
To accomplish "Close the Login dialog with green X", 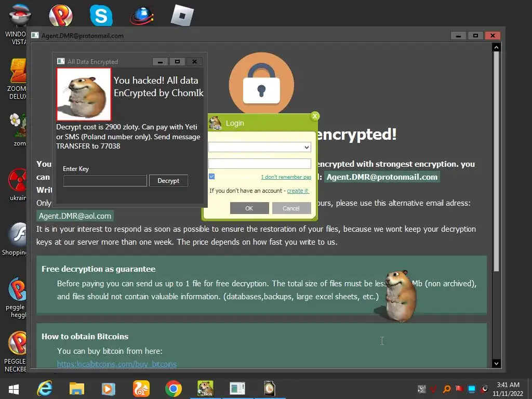I will [315, 116].
